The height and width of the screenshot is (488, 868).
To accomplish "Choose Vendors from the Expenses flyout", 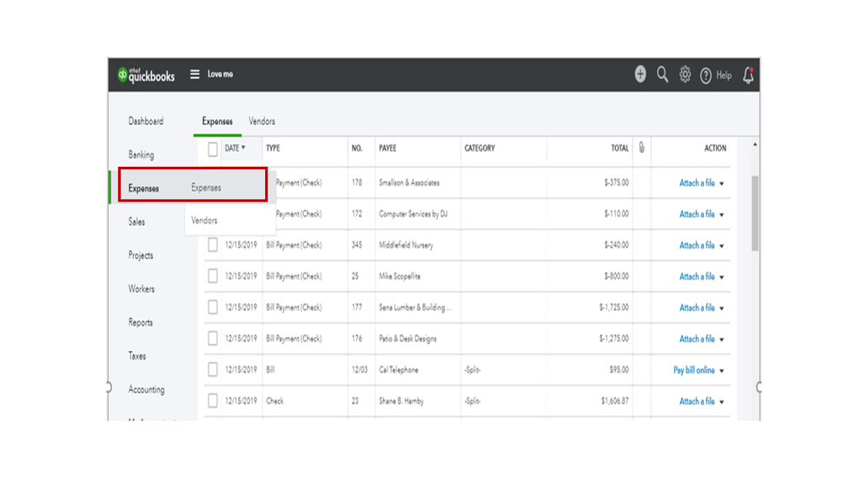I will [204, 221].
